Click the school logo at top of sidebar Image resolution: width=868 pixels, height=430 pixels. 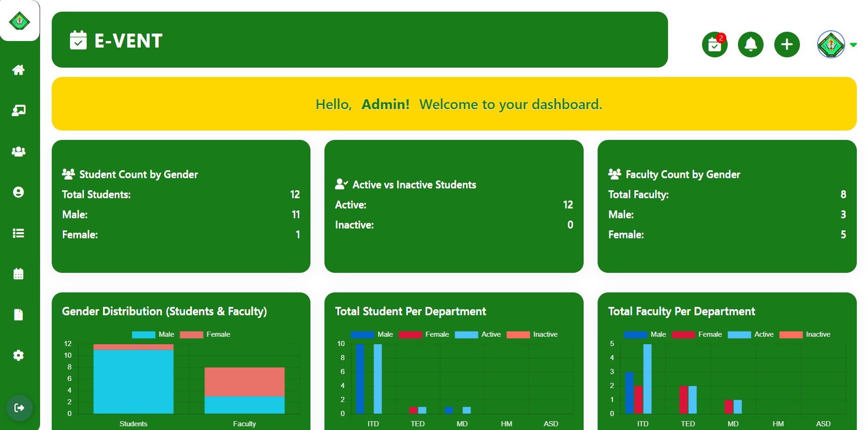pos(20,21)
